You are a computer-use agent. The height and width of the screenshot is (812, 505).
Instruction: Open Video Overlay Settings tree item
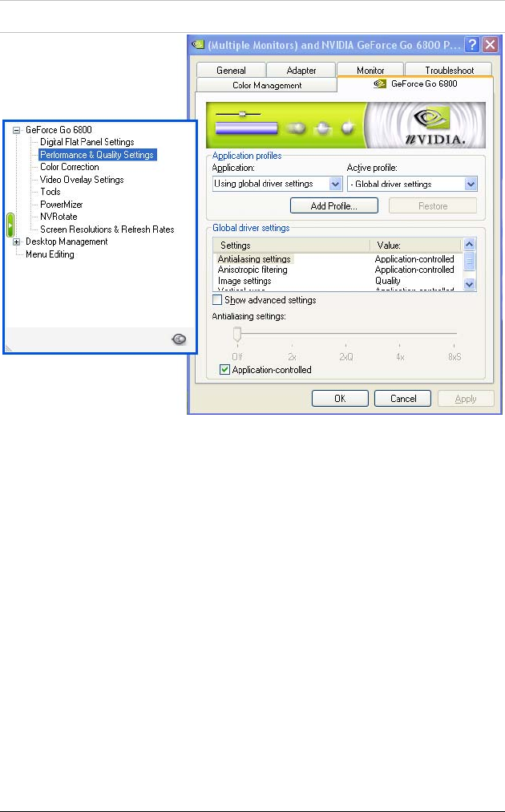(x=82, y=180)
